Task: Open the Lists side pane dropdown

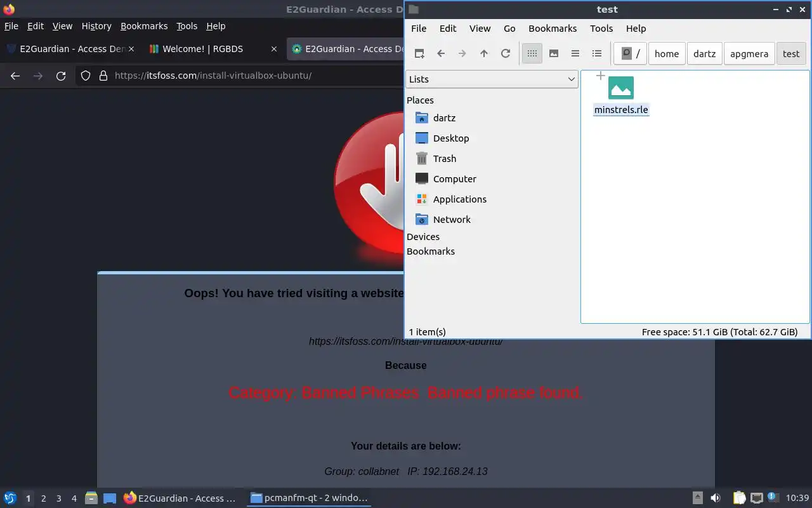Action: tap(492, 79)
